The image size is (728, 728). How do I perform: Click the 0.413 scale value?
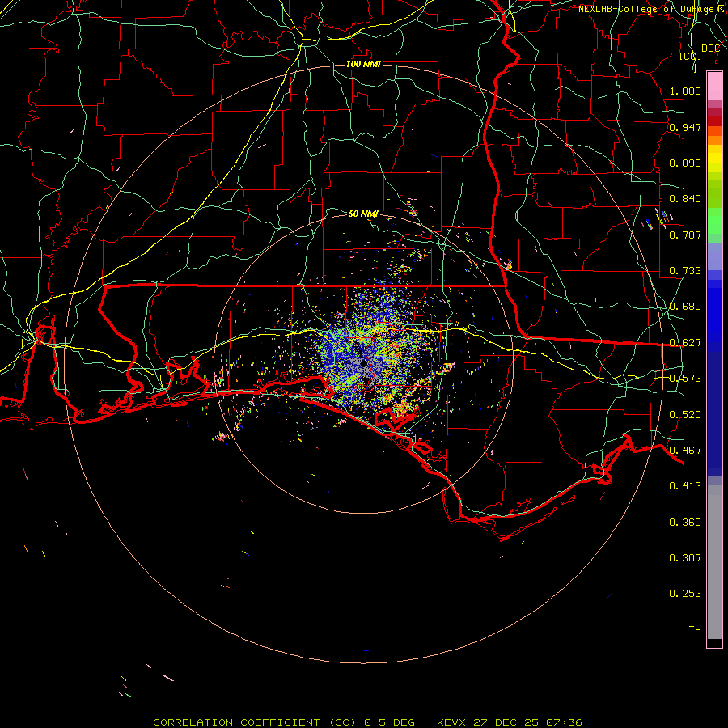(685, 486)
